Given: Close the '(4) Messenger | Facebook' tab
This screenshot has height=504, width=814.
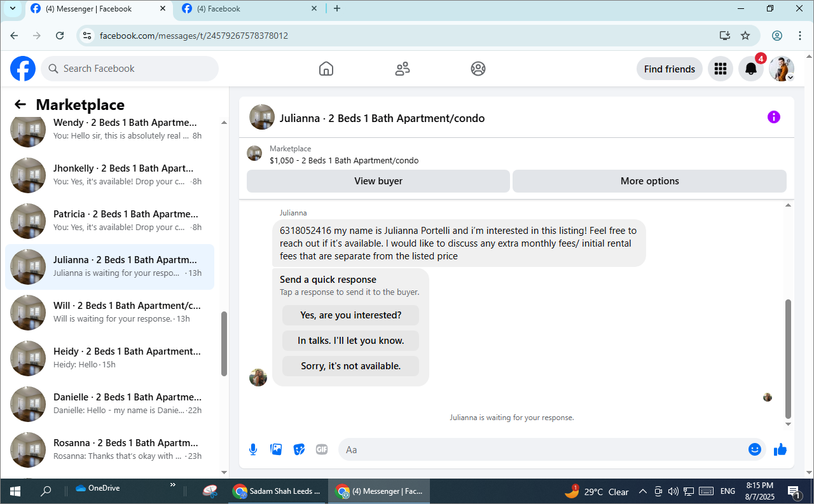Looking at the screenshot, I should coord(163,9).
